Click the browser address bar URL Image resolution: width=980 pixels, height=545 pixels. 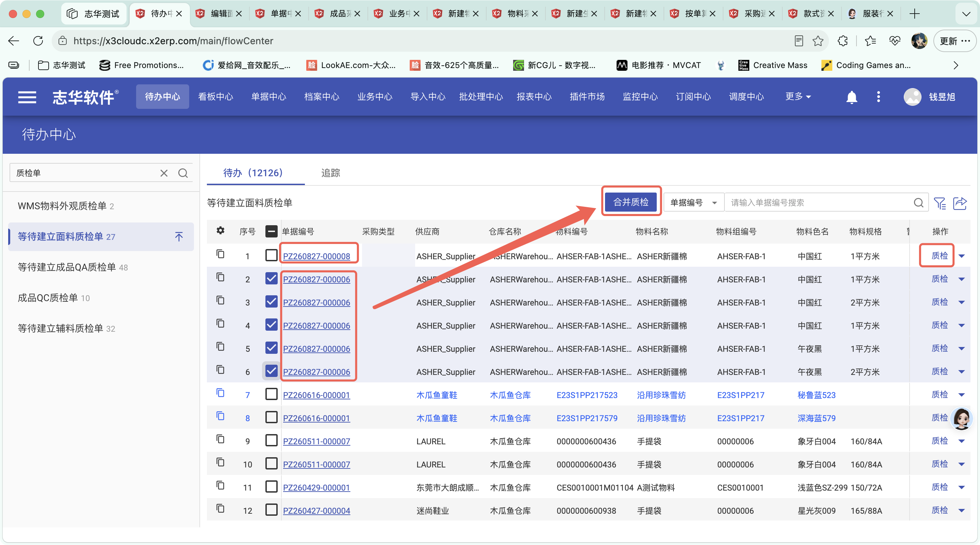pyautogui.click(x=173, y=41)
